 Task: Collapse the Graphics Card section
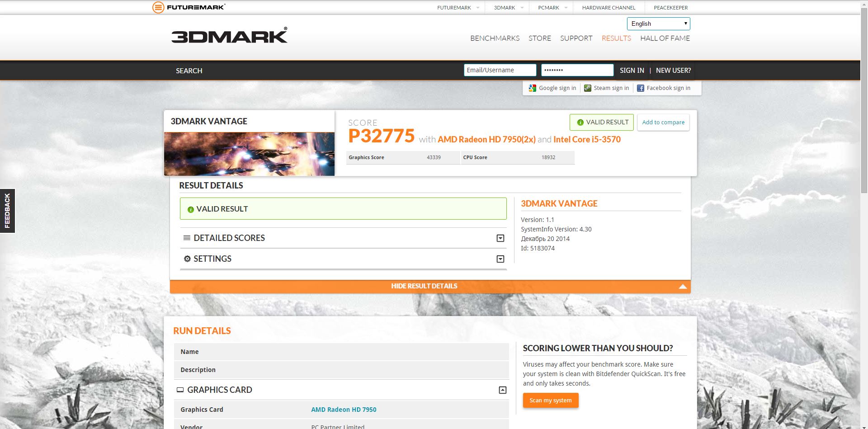click(x=503, y=390)
